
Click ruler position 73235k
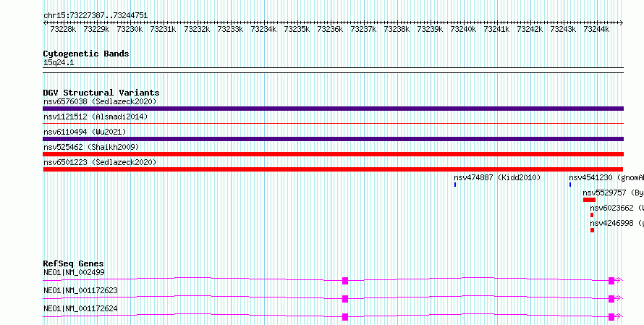297,29
